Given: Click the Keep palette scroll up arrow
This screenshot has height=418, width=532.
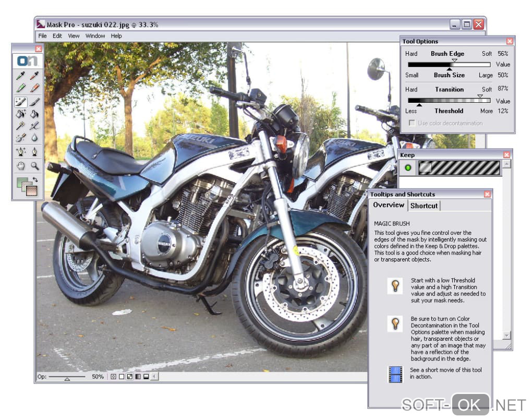Looking at the screenshot, I should (506, 164).
